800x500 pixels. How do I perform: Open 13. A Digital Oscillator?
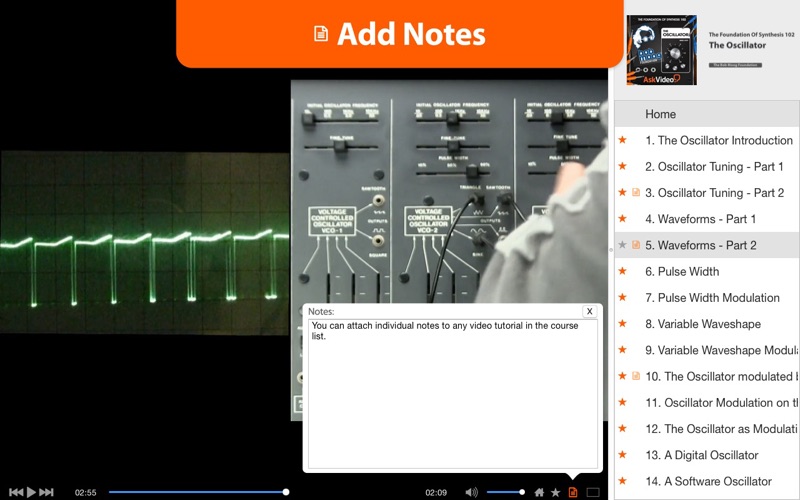(x=707, y=455)
